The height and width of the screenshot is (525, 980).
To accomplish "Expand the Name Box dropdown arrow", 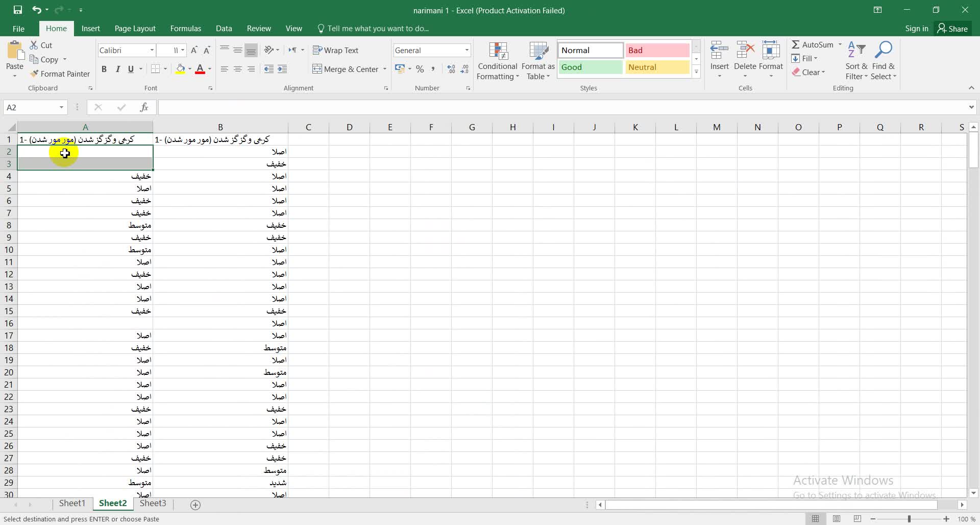I will click(61, 107).
